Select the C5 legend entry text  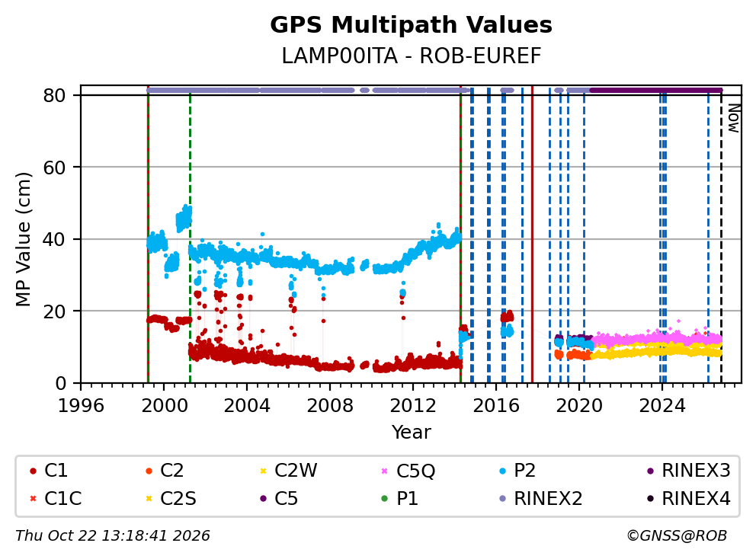tap(286, 498)
